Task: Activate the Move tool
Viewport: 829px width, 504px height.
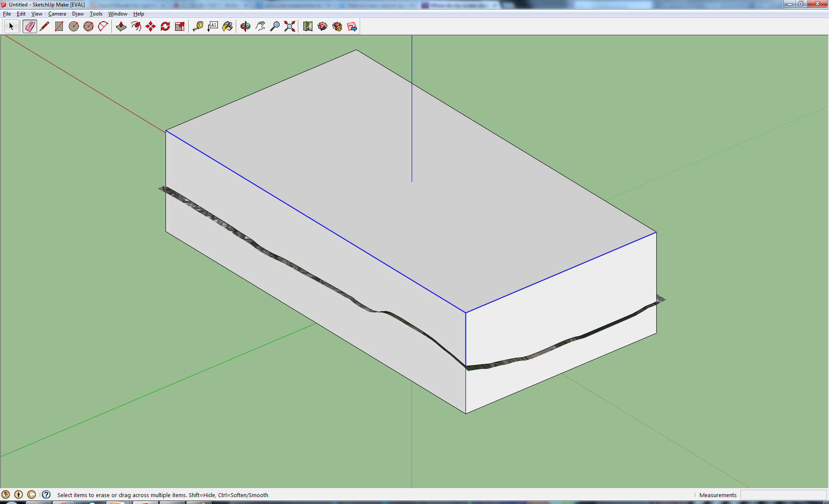Action: point(151,27)
